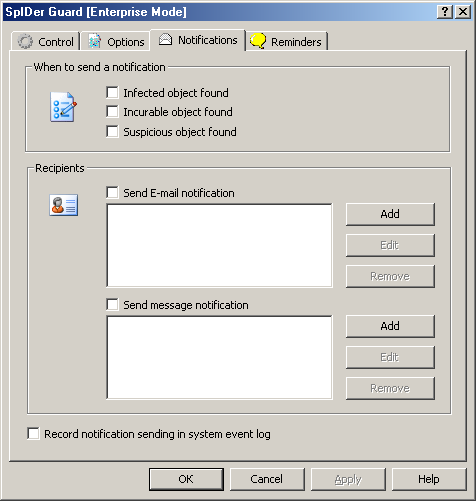Enable Infected object found checkbox
The height and width of the screenshot is (501, 476).
click(112, 93)
